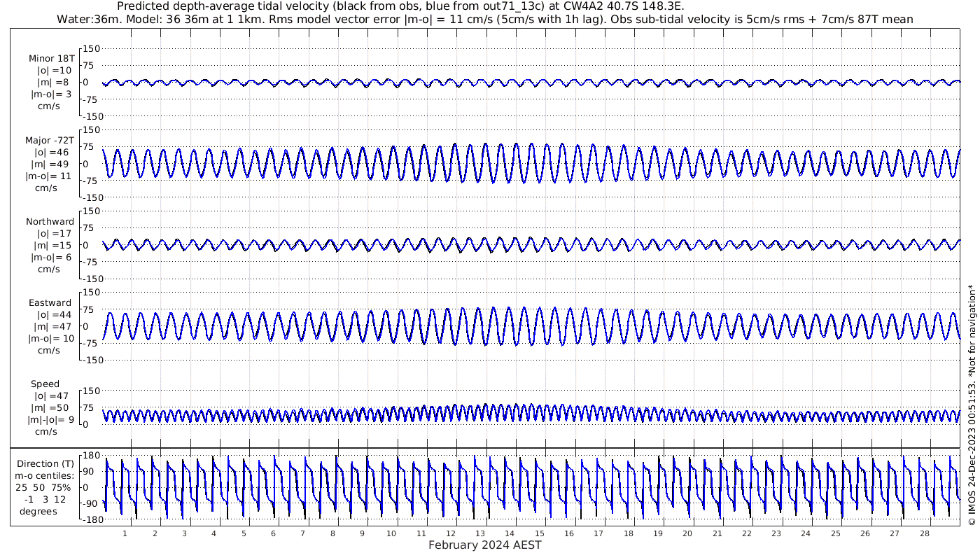Click the day '1' tick label on x-axis
This screenshot has height=560, width=980.
point(125,533)
